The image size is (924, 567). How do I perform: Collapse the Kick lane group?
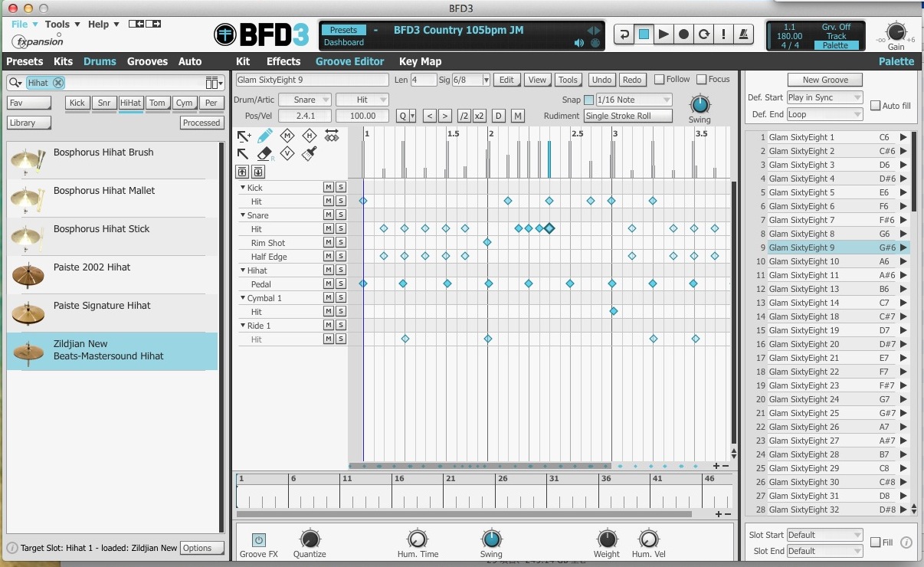tap(243, 187)
